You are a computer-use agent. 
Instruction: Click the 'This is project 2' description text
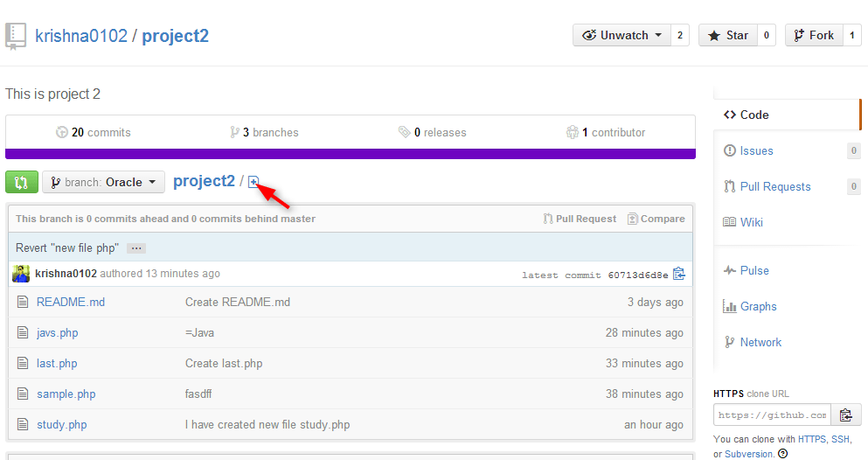(x=53, y=94)
